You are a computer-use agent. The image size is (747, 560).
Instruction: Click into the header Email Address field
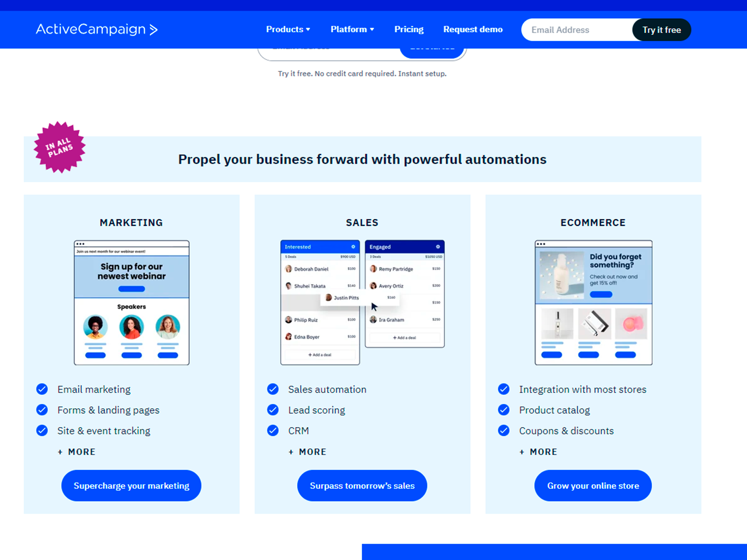[577, 30]
